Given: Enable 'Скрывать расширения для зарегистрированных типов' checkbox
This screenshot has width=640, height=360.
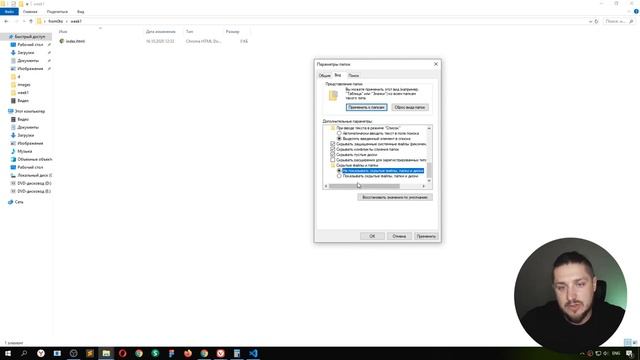Looking at the screenshot, I should pyautogui.click(x=333, y=160).
